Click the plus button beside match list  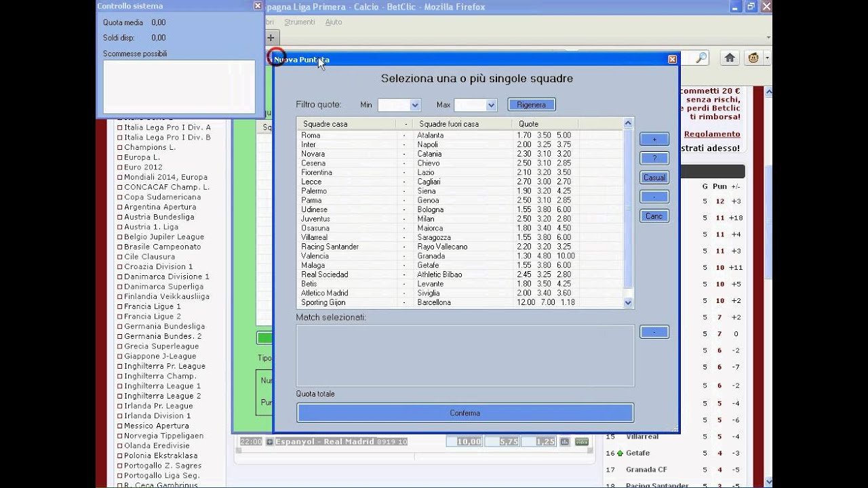[654, 139]
